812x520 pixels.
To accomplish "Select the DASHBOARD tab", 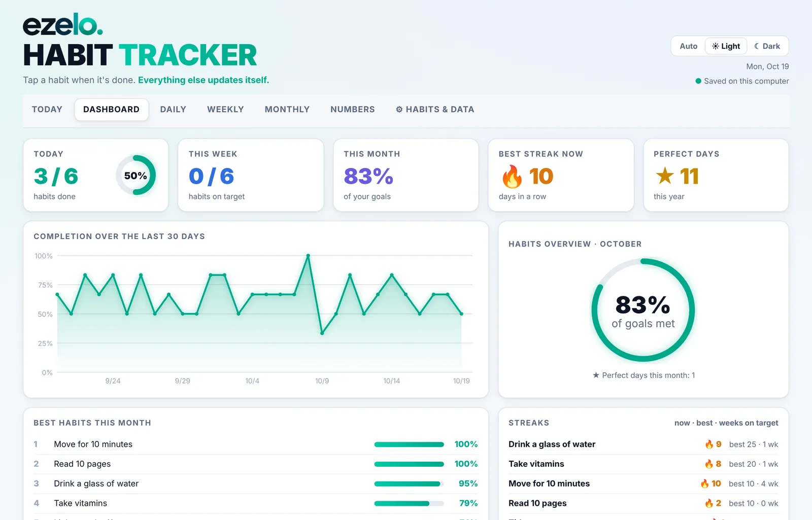I will [111, 110].
